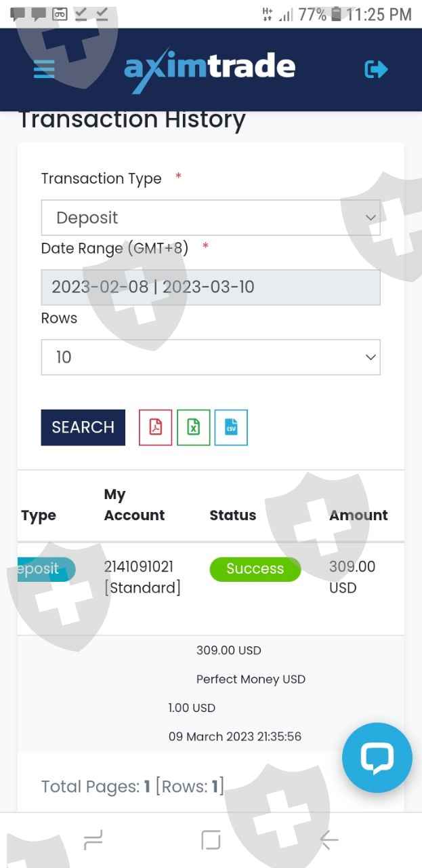Sort by the Amount column header

[x=358, y=515]
